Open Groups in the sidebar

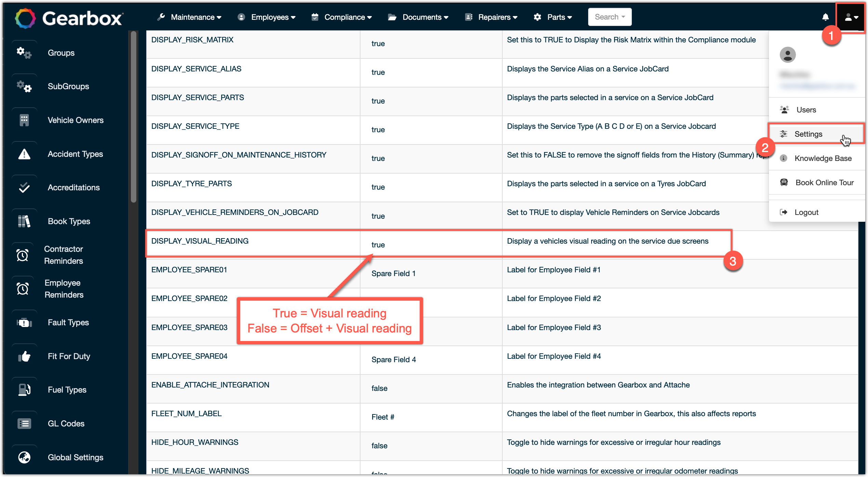click(61, 53)
